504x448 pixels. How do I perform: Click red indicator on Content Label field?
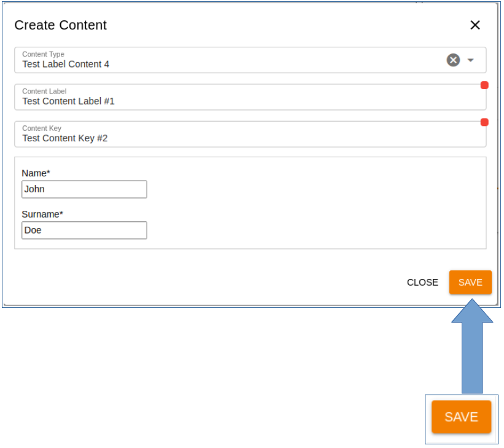(x=484, y=85)
